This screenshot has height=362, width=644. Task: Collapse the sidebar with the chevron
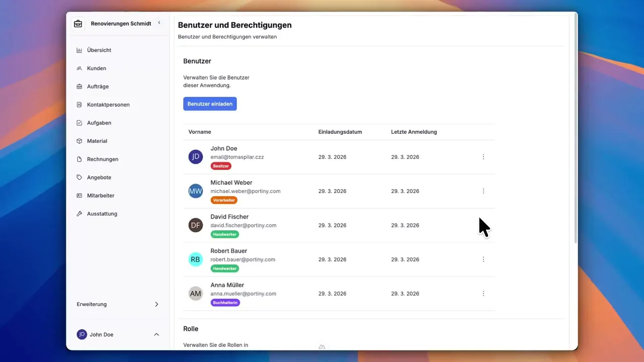click(x=159, y=23)
